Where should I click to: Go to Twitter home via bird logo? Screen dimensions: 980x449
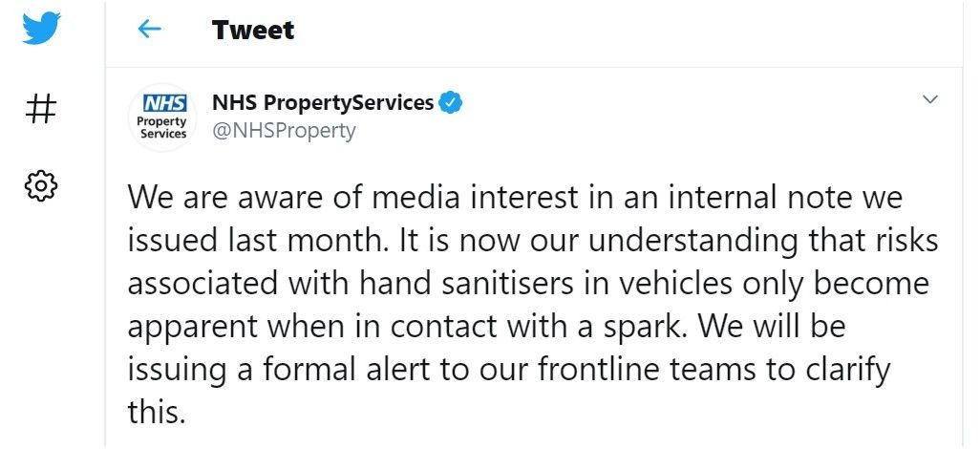[41, 28]
